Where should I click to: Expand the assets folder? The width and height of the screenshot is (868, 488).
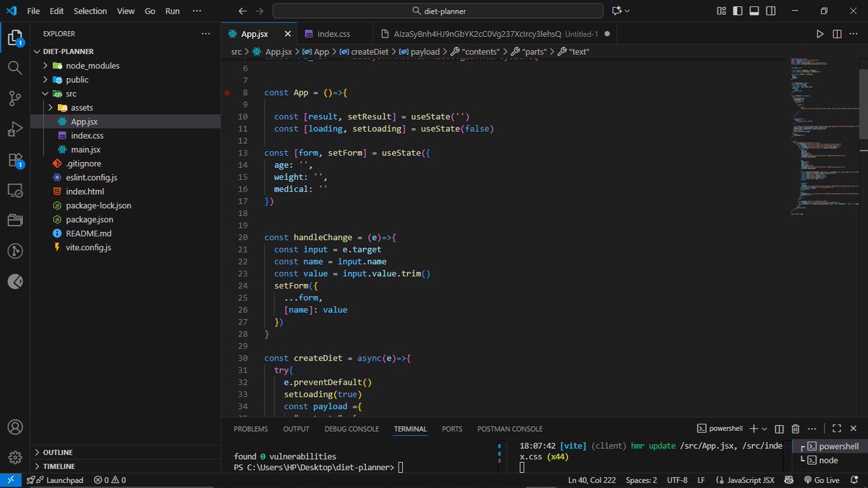pyautogui.click(x=51, y=108)
